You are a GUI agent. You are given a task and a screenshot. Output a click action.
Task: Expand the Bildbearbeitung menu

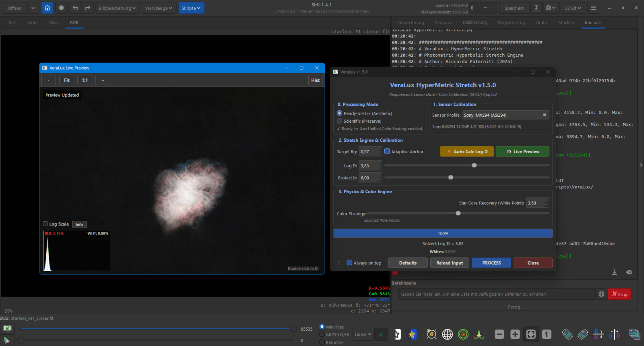[117, 8]
